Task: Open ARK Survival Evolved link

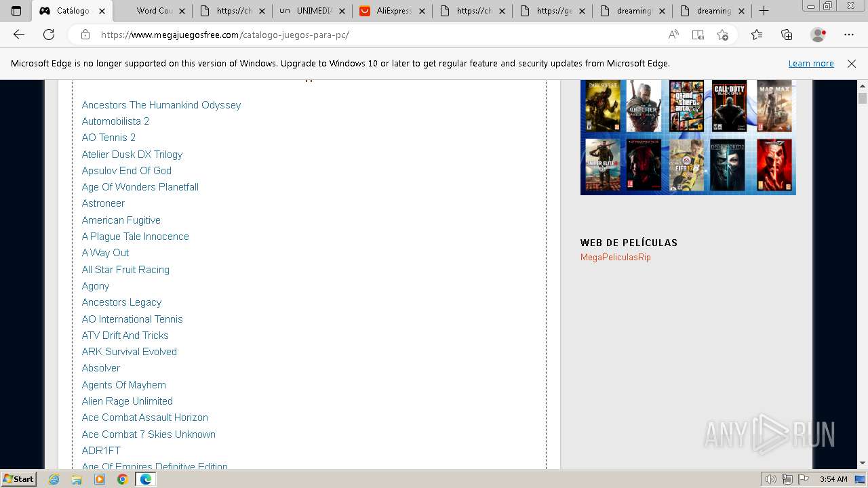Action: tap(130, 352)
